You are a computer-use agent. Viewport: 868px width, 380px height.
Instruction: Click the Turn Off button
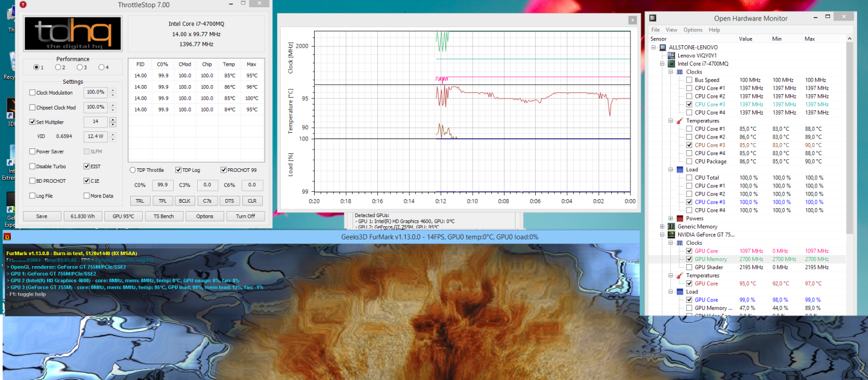[x=245, y=216]
